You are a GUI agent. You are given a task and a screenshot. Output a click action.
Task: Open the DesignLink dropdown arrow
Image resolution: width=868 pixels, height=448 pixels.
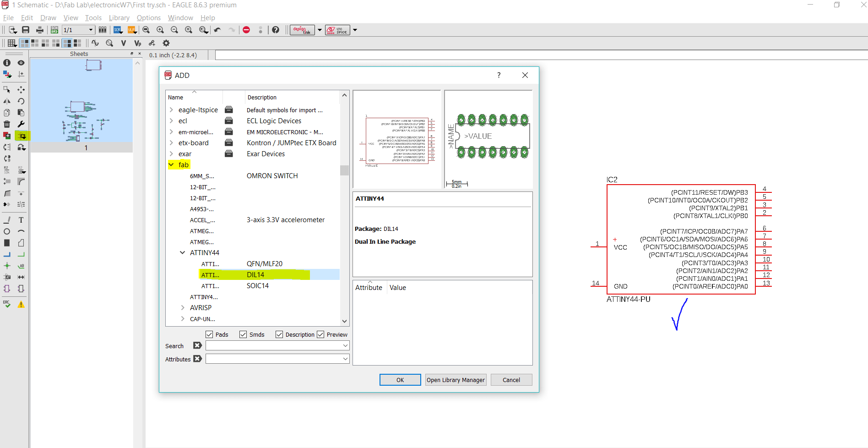click(320, 30)
